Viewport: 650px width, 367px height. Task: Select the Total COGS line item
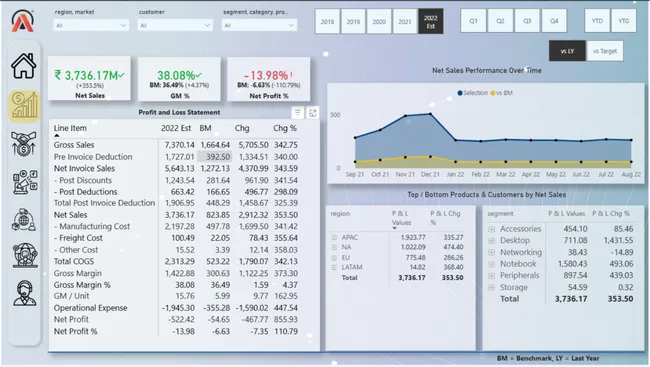pyautogui.click(x=74, y=261)
